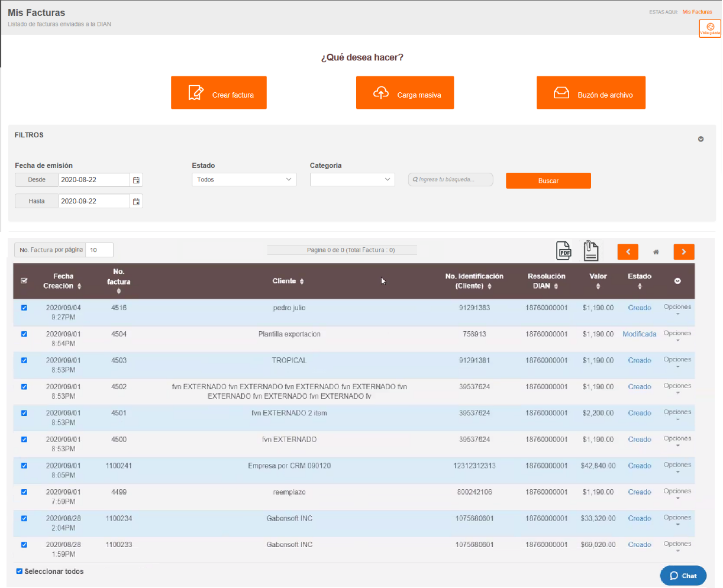Open Opciones for invoice 4516
The image size is (723, 588).
pyautogui.click(x=677, y=309)
